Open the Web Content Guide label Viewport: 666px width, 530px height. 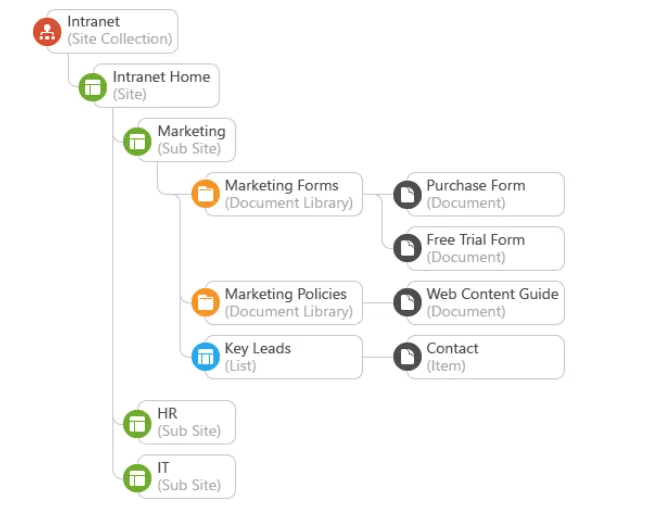click(x=492, y=294)
